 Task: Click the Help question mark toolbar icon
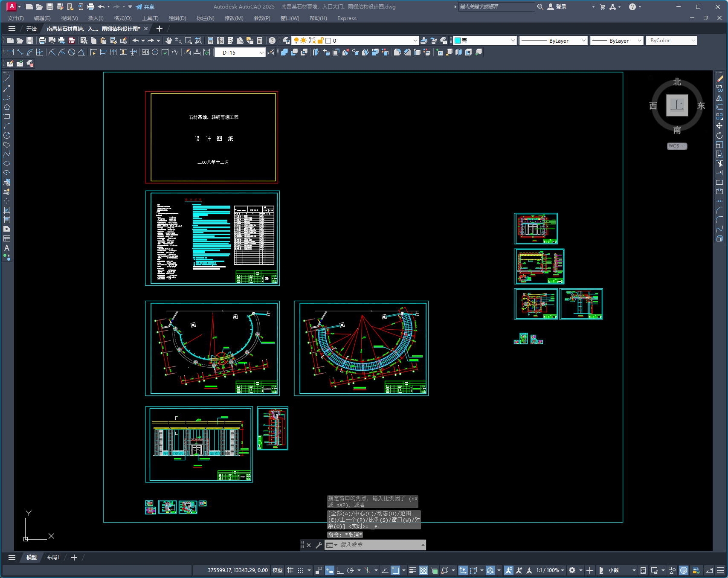(x=272, y=41)
